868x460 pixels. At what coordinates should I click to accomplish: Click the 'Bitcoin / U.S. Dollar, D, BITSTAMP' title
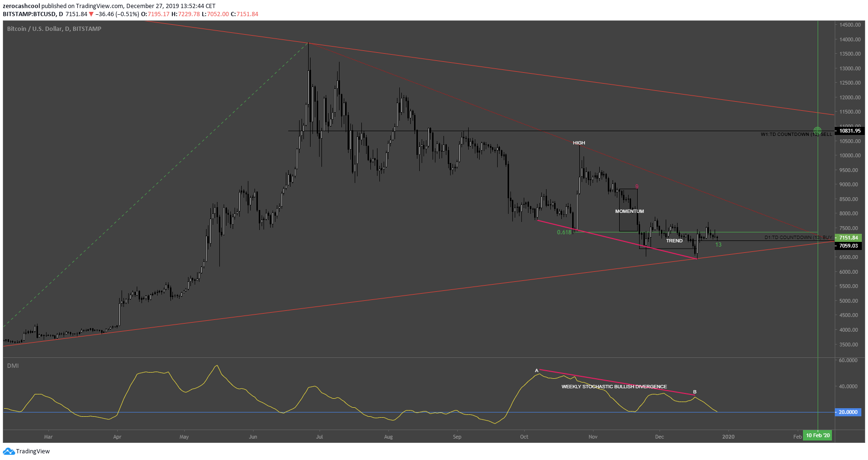coord(54,29)
